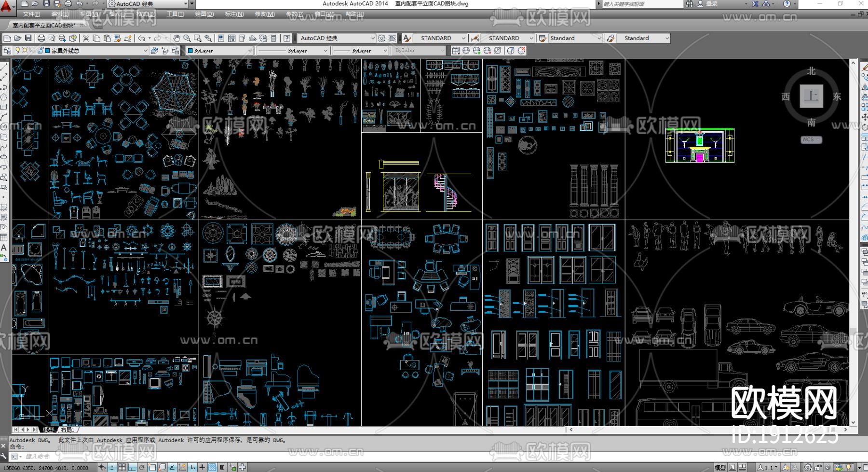This screenshot has width=868, height=472.
Task: Select the Pan hand tool
Action: (176, 38)
